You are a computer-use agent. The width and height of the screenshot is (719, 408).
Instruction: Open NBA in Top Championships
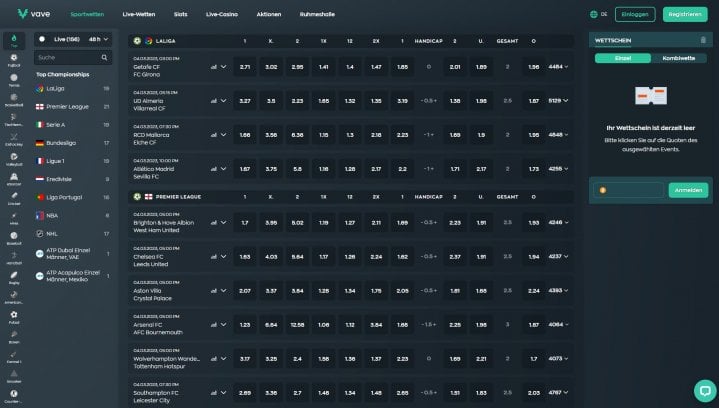coord(72,215)
